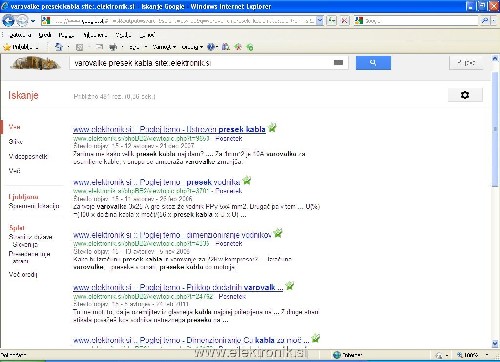Click the Favorites star button
500x362 pixels.
click(21, 47)
